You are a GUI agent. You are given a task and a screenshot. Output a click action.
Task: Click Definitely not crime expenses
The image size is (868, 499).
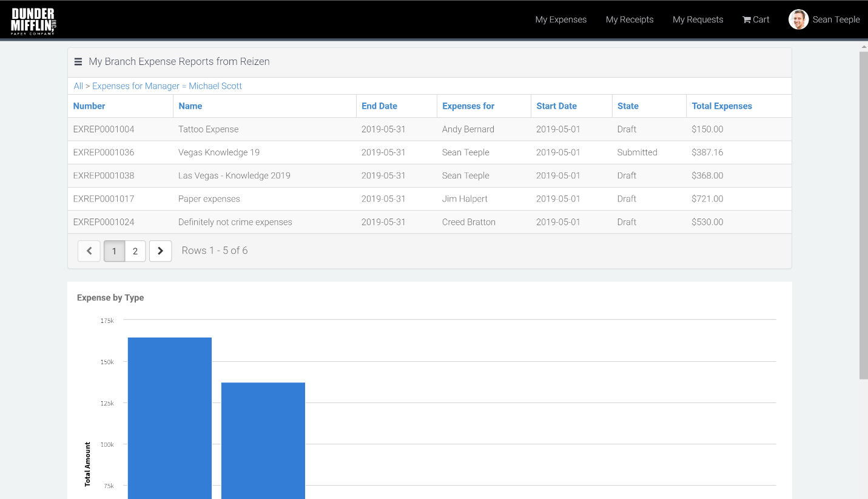[x=235, y=222]
